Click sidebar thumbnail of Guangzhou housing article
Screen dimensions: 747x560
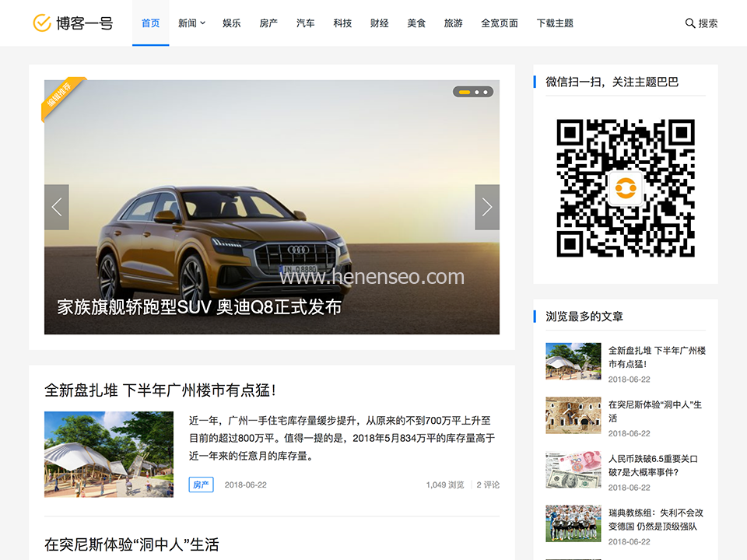[x=573, y=361]
